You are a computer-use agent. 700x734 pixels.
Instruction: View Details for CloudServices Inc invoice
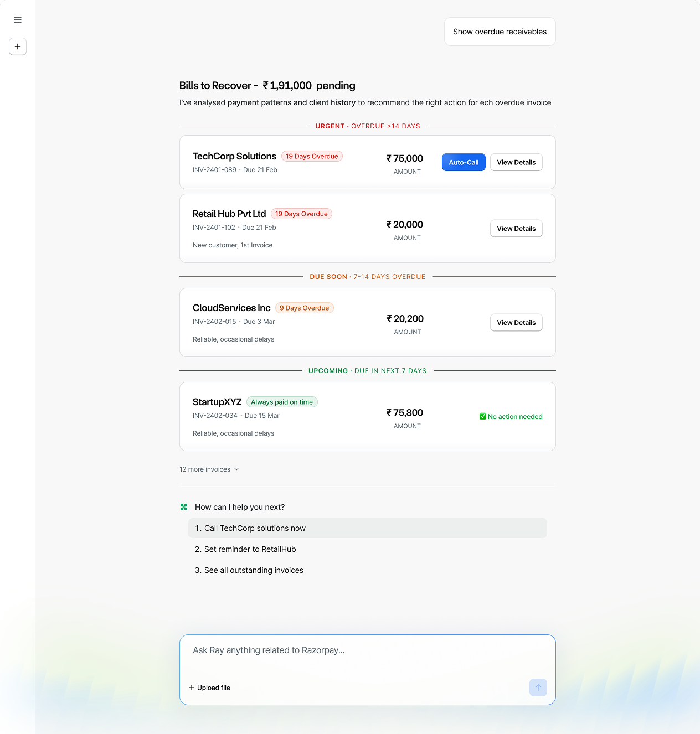[516, 323]
